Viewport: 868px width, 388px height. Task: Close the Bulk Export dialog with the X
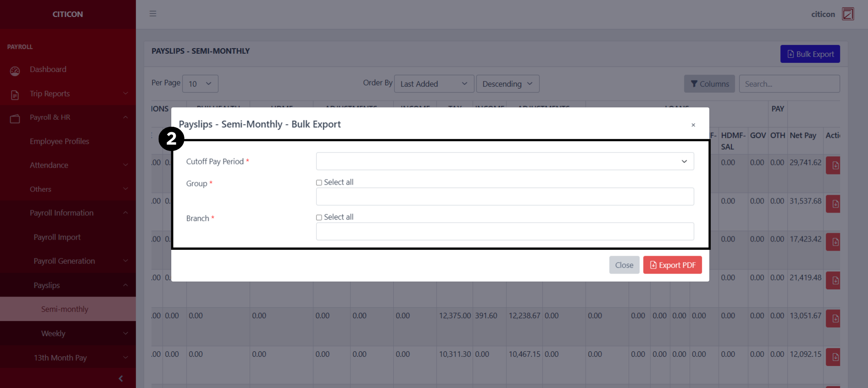point(693,125)
